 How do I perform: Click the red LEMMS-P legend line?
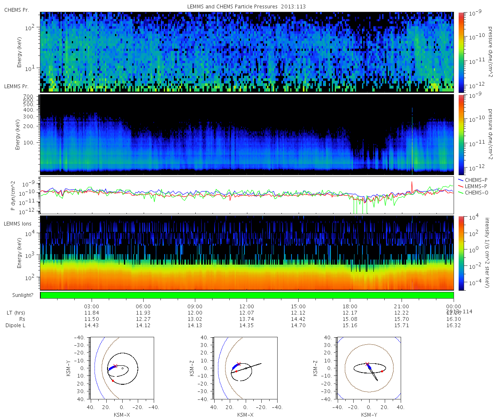point(461,186)
